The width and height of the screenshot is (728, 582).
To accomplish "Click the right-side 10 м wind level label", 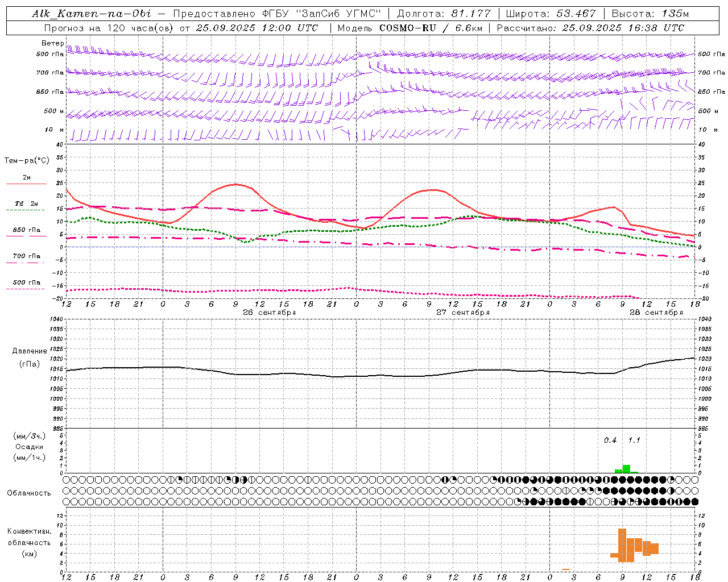I will pyautogui.click(x=708, y=130).
